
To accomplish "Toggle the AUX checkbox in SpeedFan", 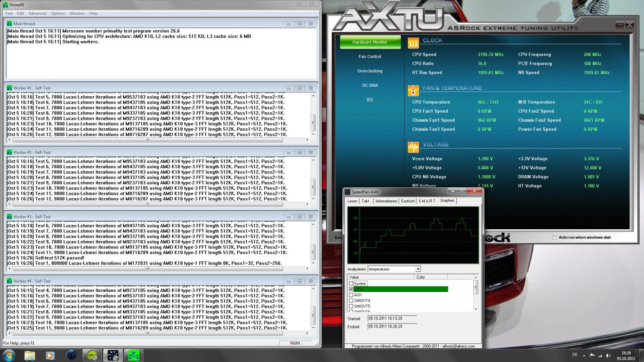I will 351,295.
